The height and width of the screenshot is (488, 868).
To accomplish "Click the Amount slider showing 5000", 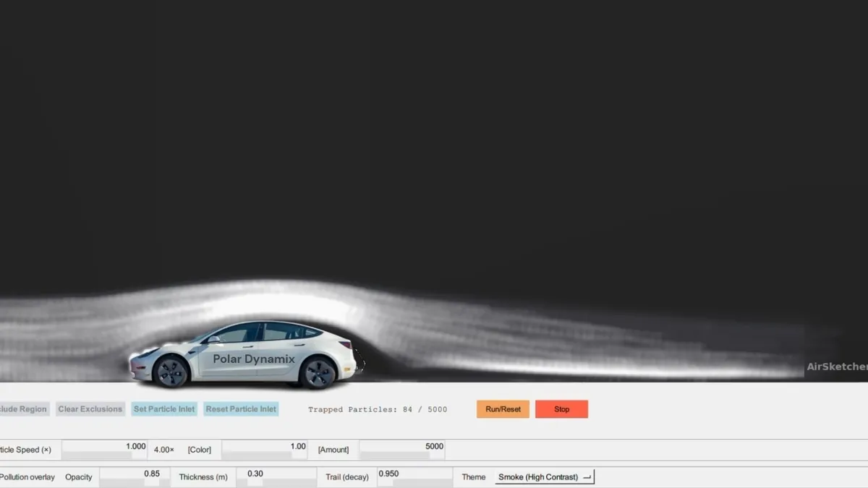I will click(401, 455).
